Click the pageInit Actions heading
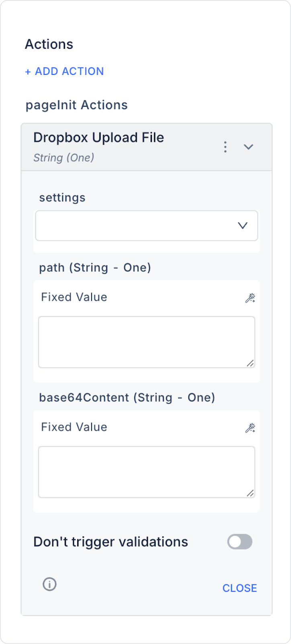The image size is (291, 644). tap(76, 105)
